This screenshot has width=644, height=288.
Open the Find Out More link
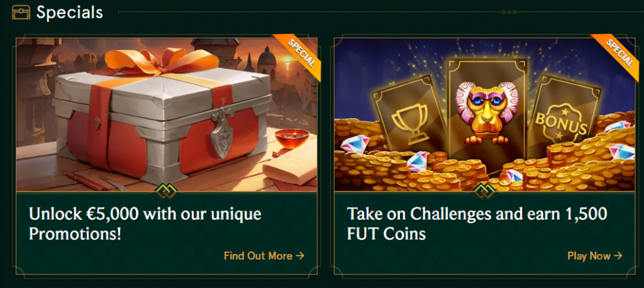(x=264, y=255)
